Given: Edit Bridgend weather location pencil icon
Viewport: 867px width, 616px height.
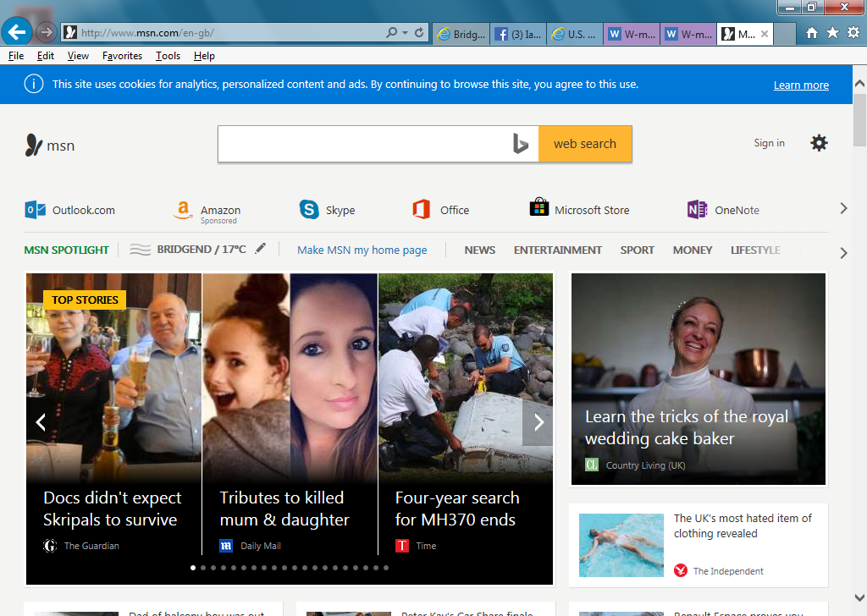Looking at the screenshot, I should tap(261, 249).
